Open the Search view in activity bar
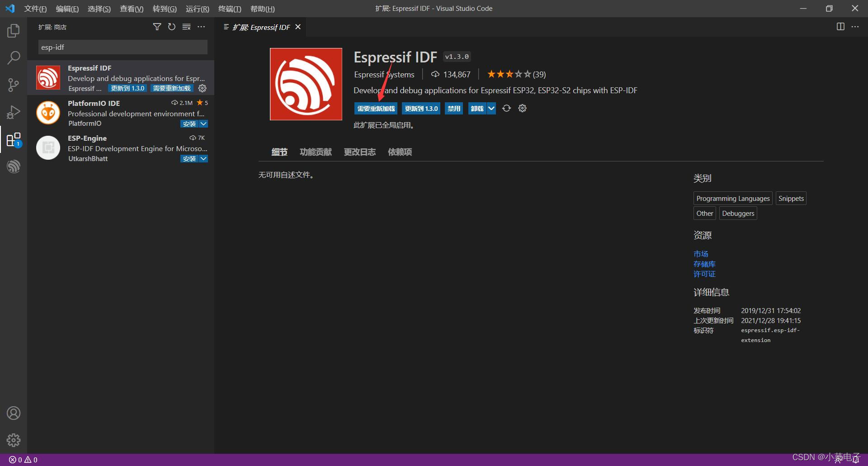Viewport: 868px width, 466px height. pos(14,57)
